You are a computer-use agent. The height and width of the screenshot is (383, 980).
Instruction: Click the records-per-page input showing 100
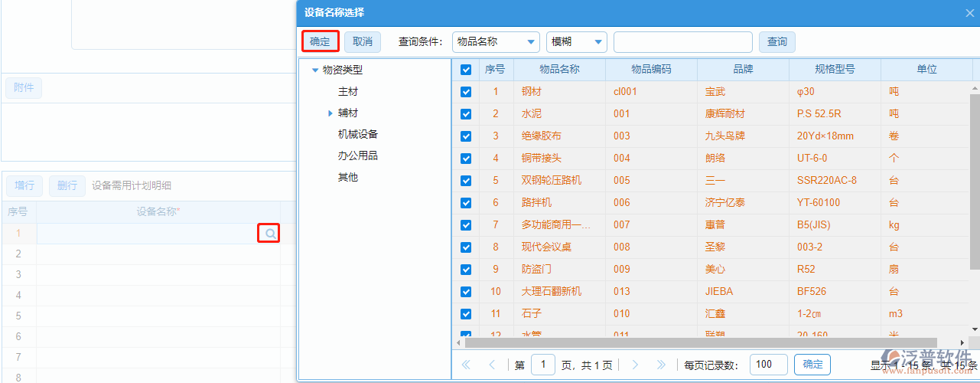[x=769, y=365]
